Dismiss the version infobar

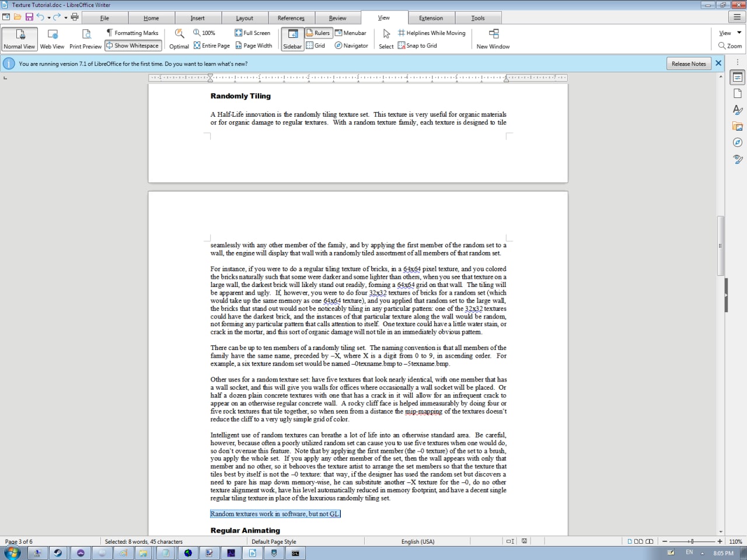tap(718, 63)
